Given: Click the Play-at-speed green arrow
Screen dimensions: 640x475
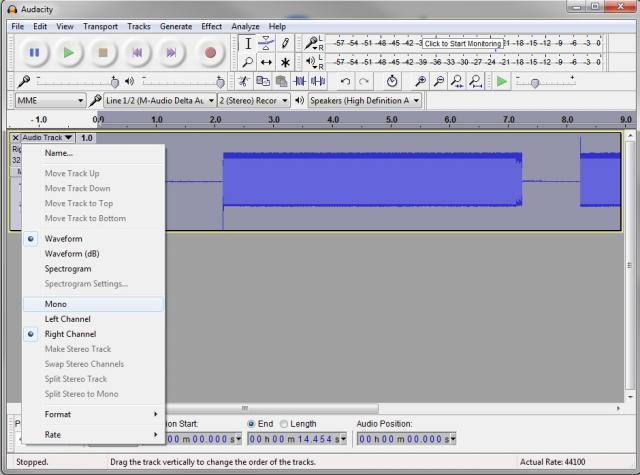Looking at the screenshot, I should (502, 82).
